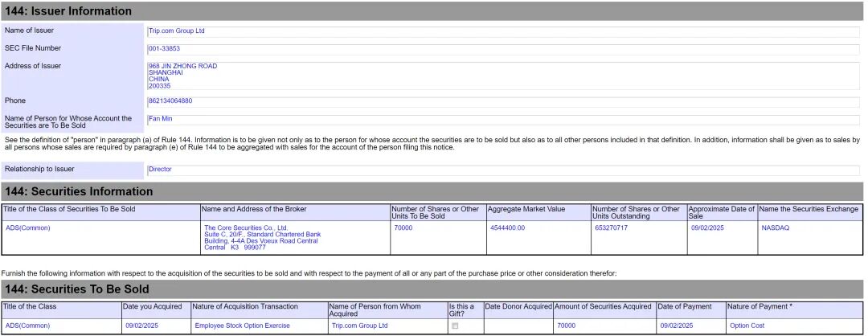
Task: Click approximate date of sale 09/02/2025
Action: pyautogui.click(x=707, y=228)
